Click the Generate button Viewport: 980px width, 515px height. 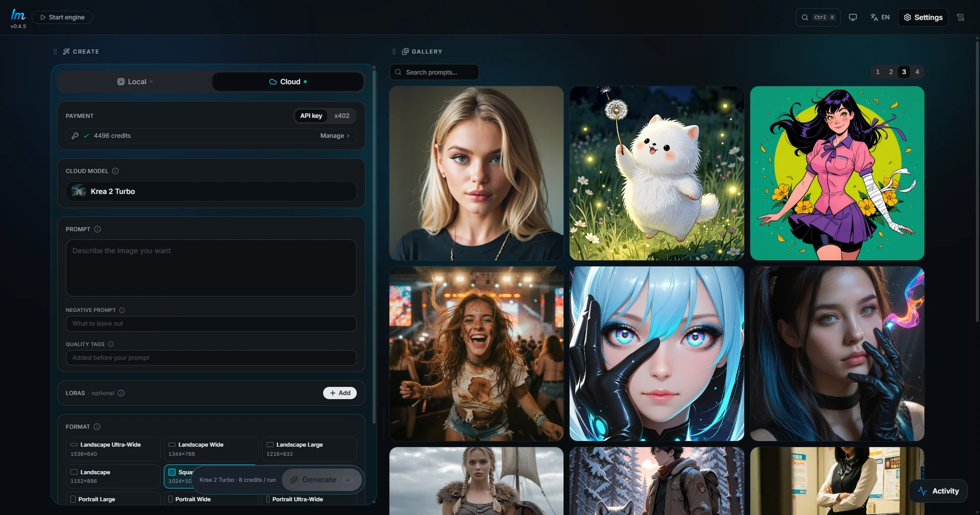(322, 480)
